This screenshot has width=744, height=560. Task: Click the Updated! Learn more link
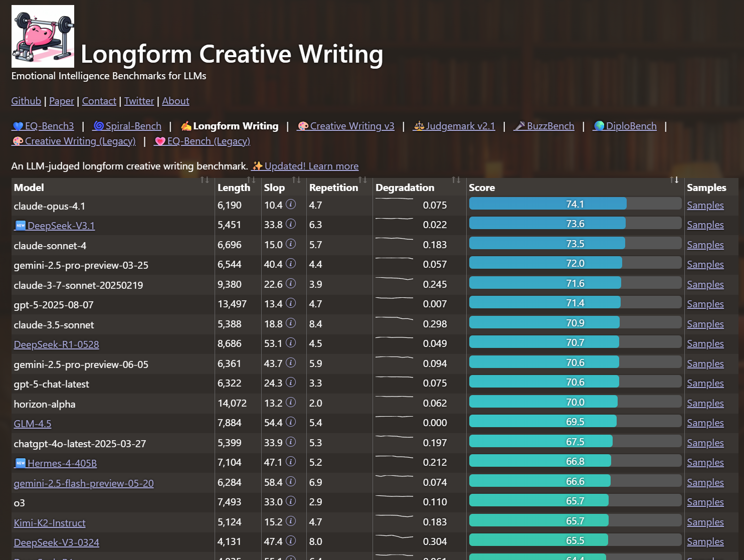click(x=305, y=166)
